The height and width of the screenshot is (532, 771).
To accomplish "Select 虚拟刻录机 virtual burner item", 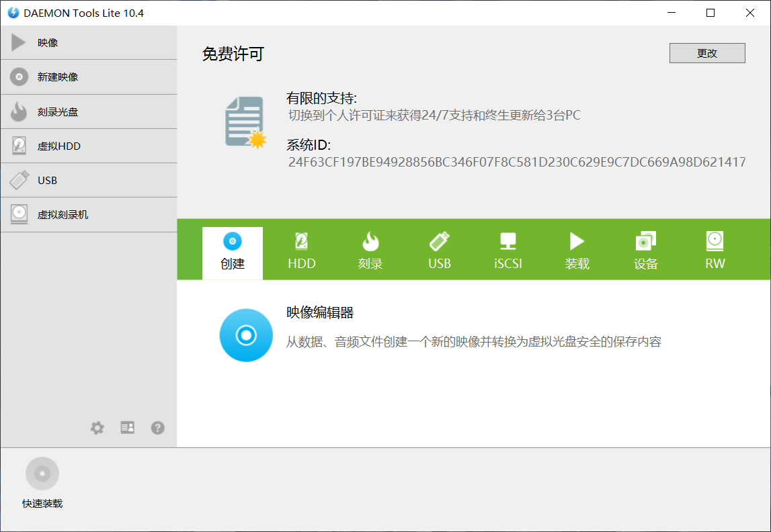I will pyautogui.click(x=89, y=215).
